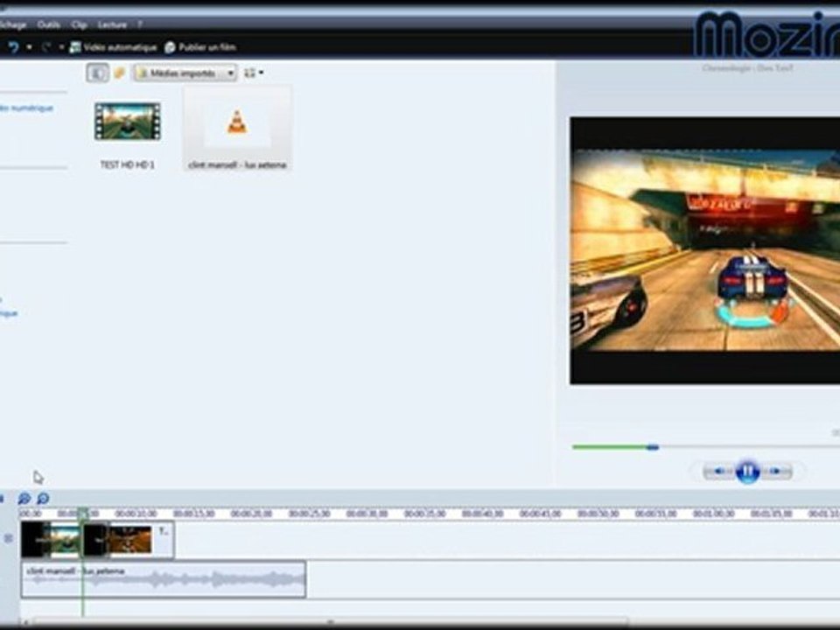Open the Clip menu

[x=80, y=24]
